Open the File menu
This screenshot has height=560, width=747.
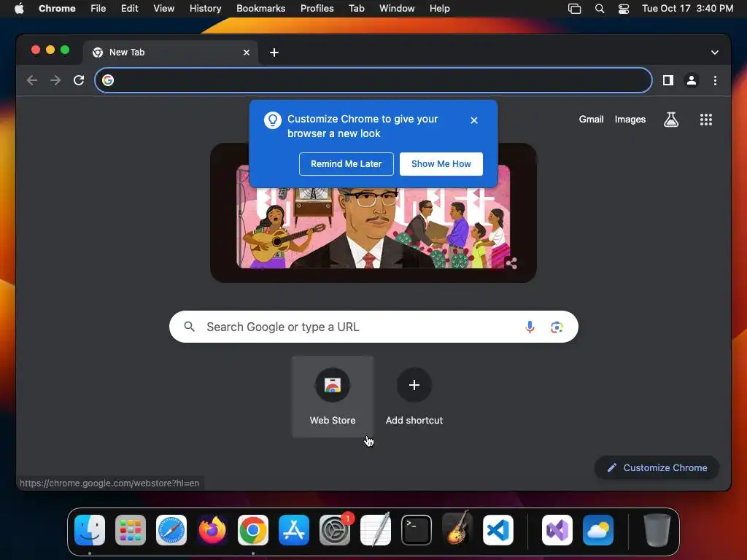coord(98,8)
